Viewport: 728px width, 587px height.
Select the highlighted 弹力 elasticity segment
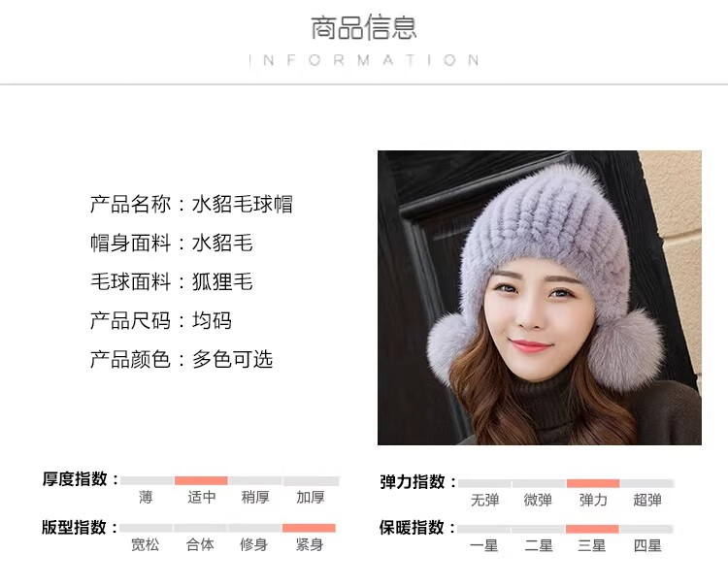coord(593,483)
